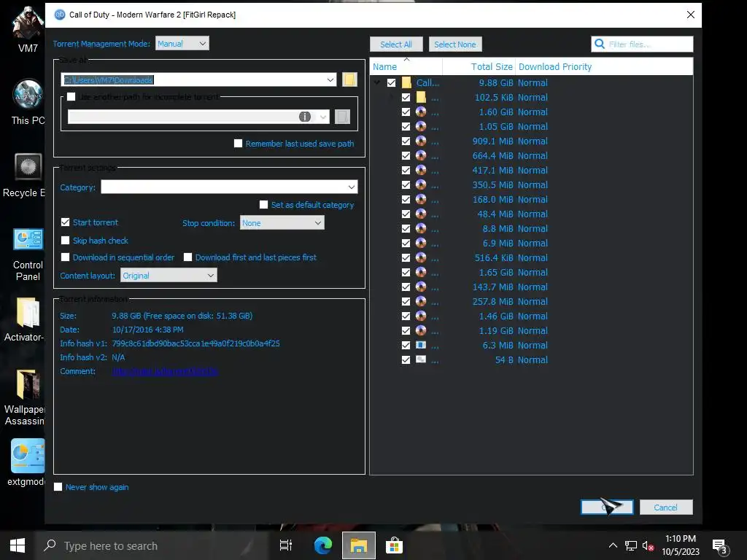The height and width of the screenshot is (560, 747).
Task: Click the 516.4 KiB size cell
Action: click(x=494, y=257)
